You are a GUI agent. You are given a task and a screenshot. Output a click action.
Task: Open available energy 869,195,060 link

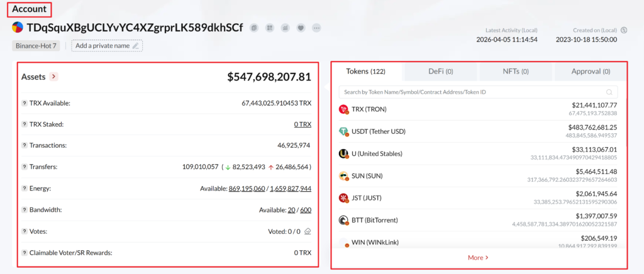(x=248, y=189)
